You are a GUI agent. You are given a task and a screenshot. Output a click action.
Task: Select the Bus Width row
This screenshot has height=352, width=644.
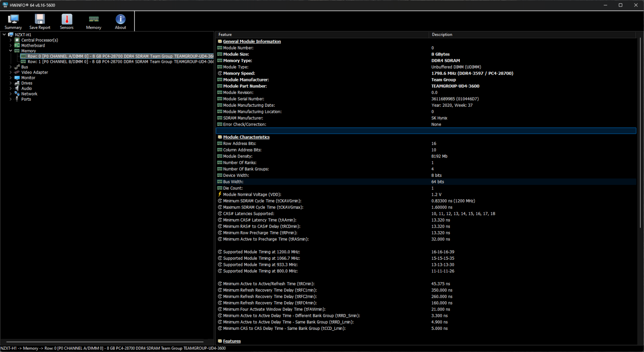tap(426, 182)
